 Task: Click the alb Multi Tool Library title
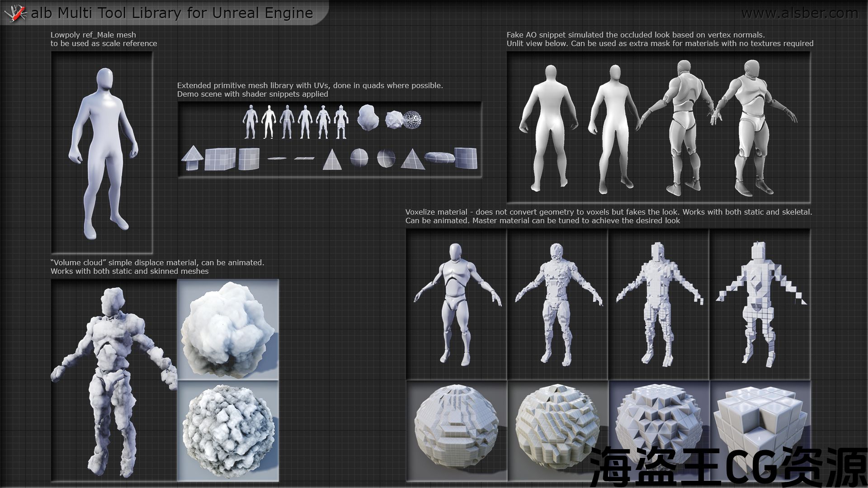(172, 13)
